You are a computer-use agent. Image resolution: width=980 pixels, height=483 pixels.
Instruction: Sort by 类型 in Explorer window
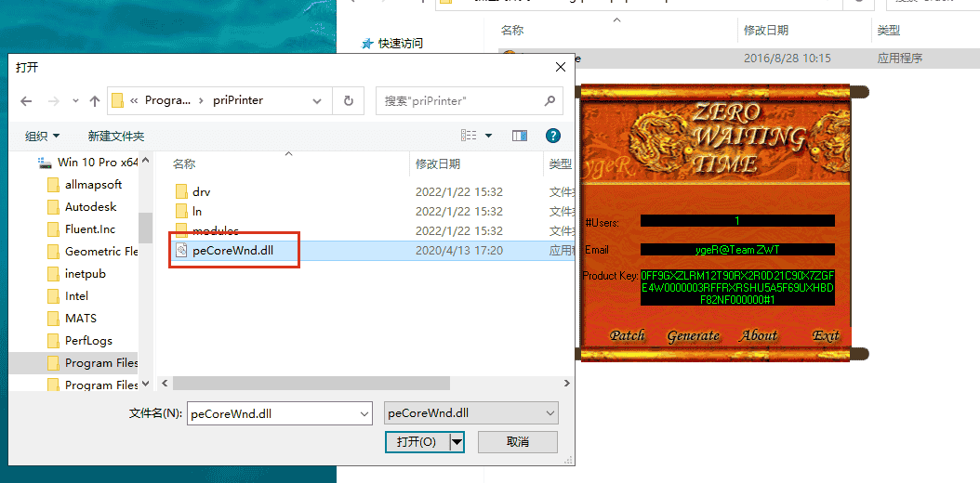(888, 30)
